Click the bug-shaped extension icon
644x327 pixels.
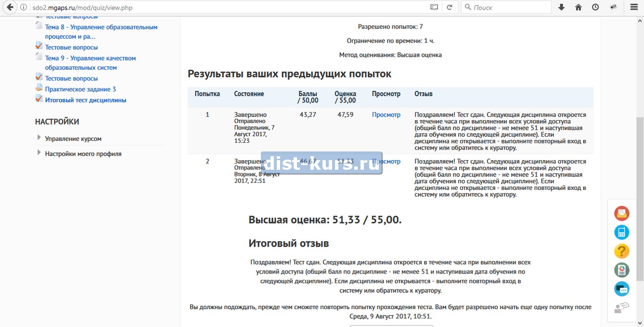[x=613, y=8]
